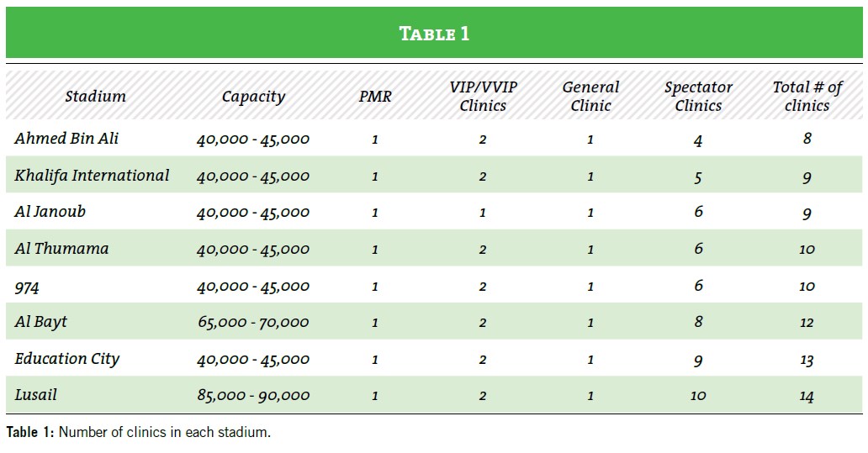Click the 974 stadium name
Image resolution: width=868 pixels, height=453 pixels.
click(27, 287)
